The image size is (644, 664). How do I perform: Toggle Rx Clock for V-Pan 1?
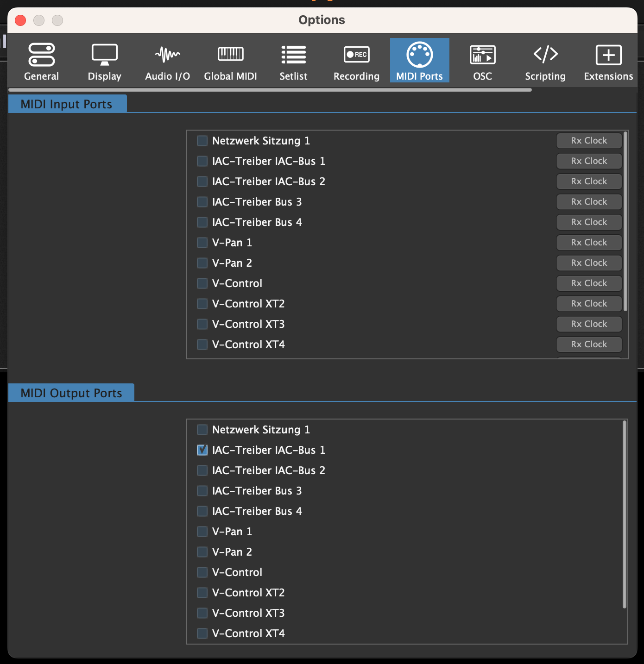point(589,243)
